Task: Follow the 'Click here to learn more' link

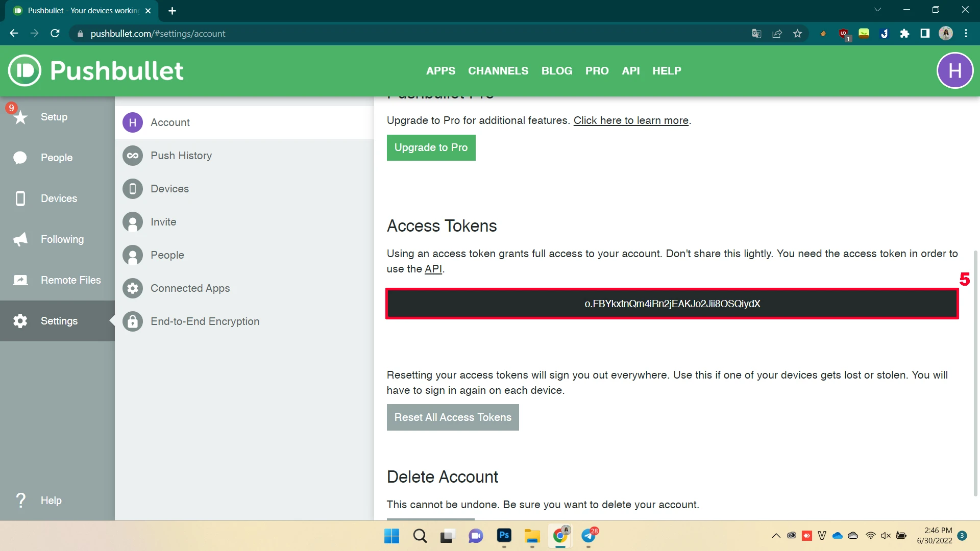Action: tap(631, 120)
